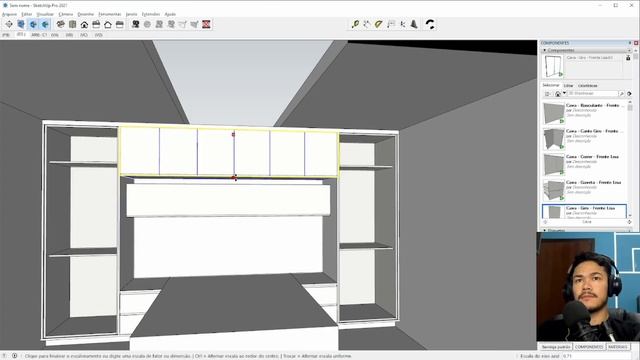Open the Câmera menu
Image resolution: width=640 pixels, height=360 pixels.
click(x=66, y=14)
